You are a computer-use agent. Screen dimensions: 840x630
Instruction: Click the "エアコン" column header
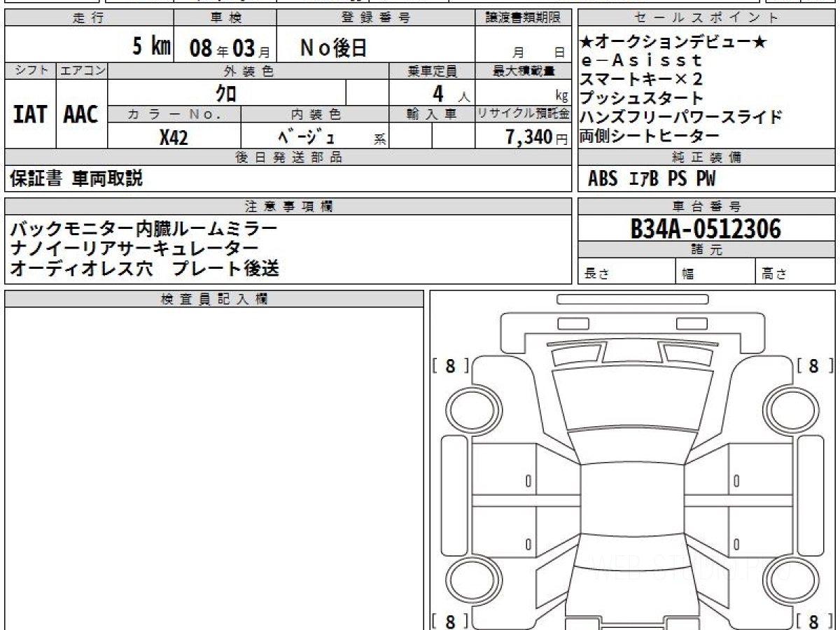point(82,71)
